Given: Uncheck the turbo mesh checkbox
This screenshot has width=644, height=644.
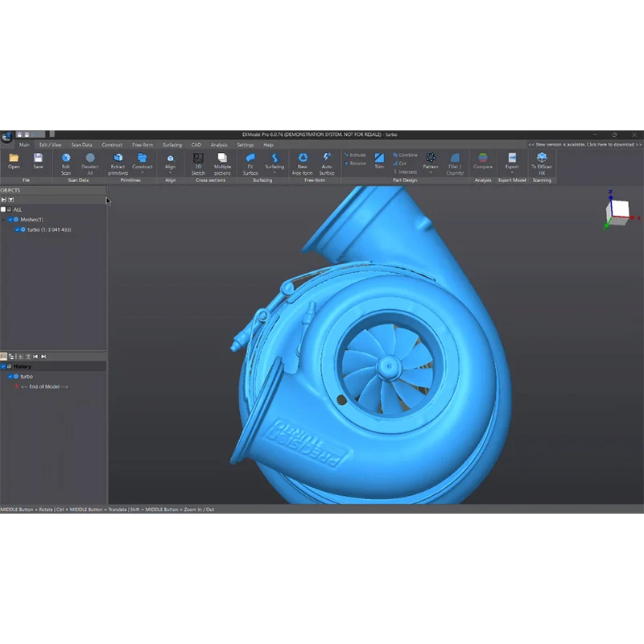Looking at the screenshot, I should [17, 229].
